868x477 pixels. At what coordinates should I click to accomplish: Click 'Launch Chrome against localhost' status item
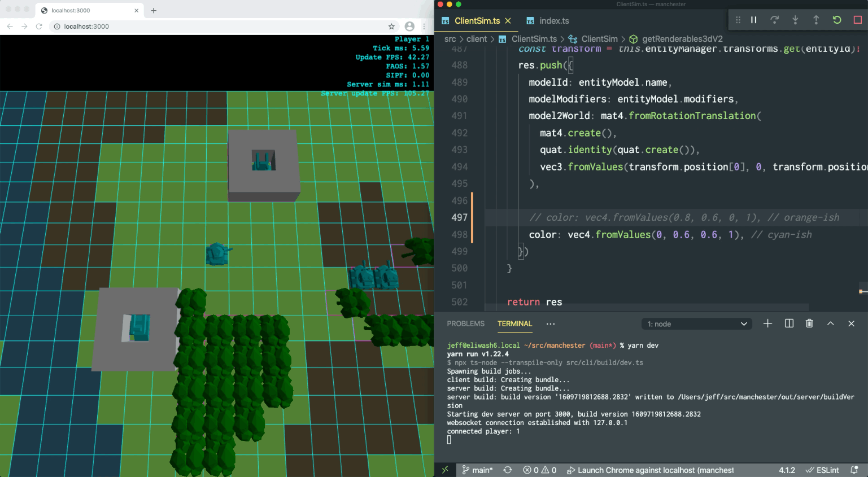pos(651,470)
